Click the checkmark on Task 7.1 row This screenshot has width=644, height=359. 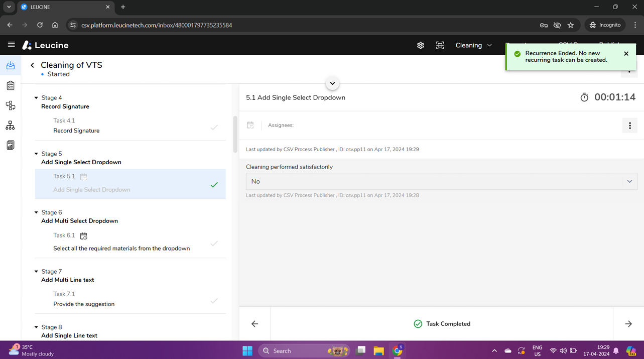(x=214, y=301)
